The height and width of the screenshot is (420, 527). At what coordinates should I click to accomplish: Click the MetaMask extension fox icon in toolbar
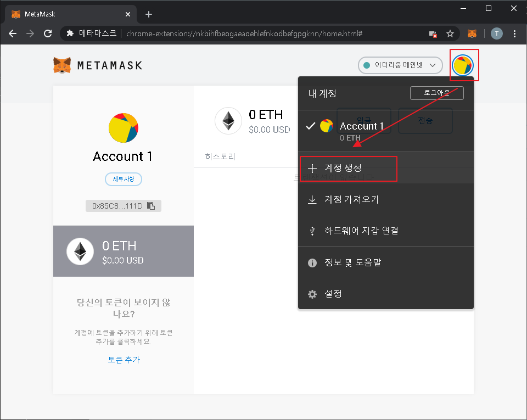pyautogui.click(x=472, y=33)
